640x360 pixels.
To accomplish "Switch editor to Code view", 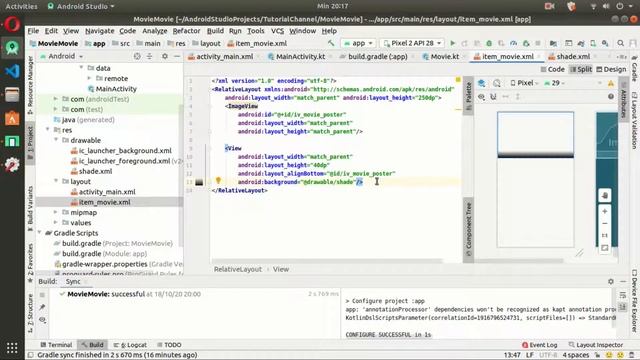I will pos(553,69).
